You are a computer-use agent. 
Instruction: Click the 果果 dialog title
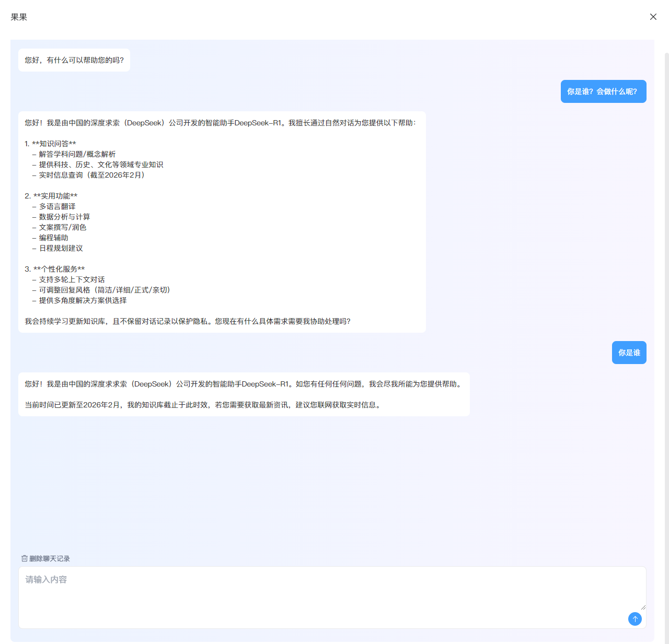(19, 17)
